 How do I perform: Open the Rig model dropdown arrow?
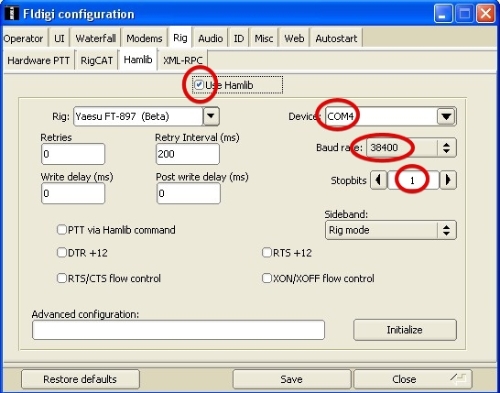coord(211,116)
